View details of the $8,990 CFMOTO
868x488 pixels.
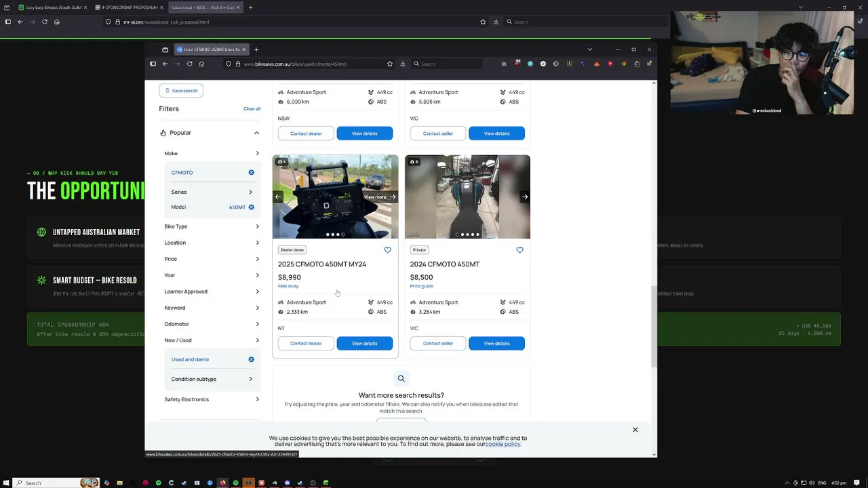point(365,344)
